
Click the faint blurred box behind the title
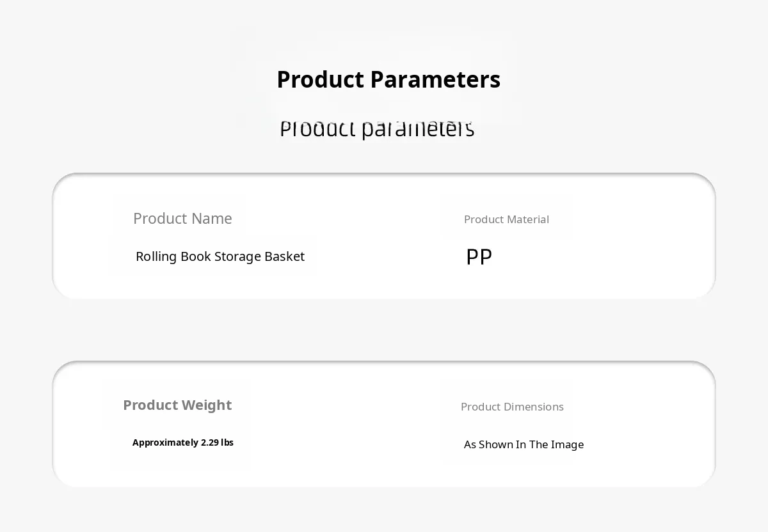[x=376, y=77]
